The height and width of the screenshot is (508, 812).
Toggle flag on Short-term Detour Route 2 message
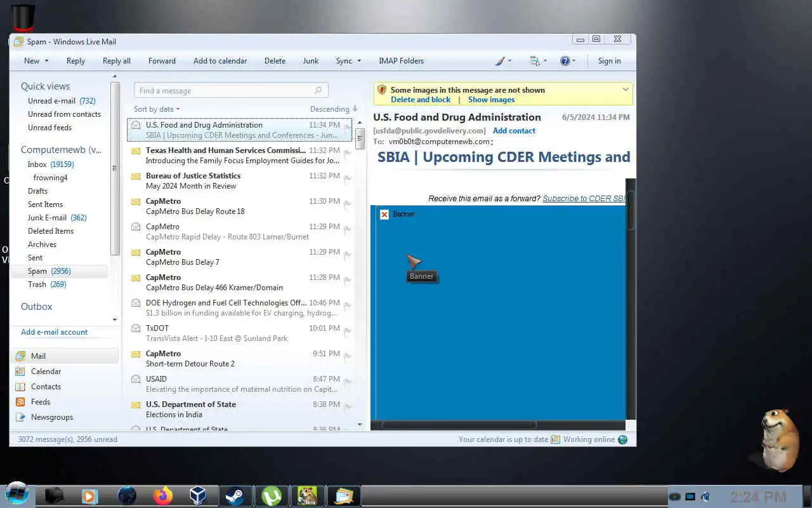(x=348, y=357)
